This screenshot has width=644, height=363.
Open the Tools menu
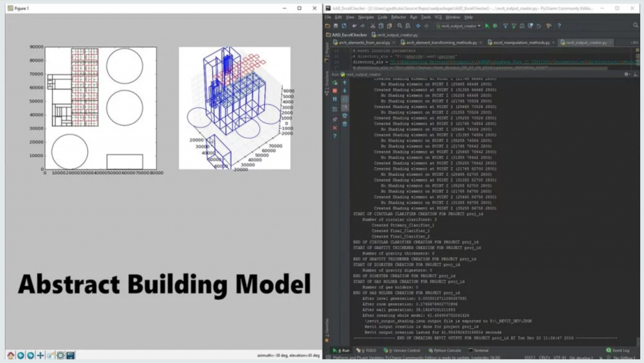[426, 17]
